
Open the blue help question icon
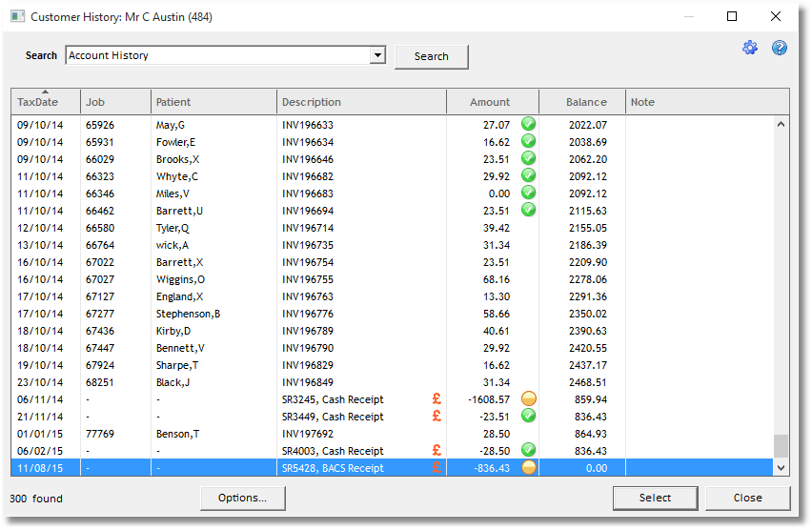(779, 48)
